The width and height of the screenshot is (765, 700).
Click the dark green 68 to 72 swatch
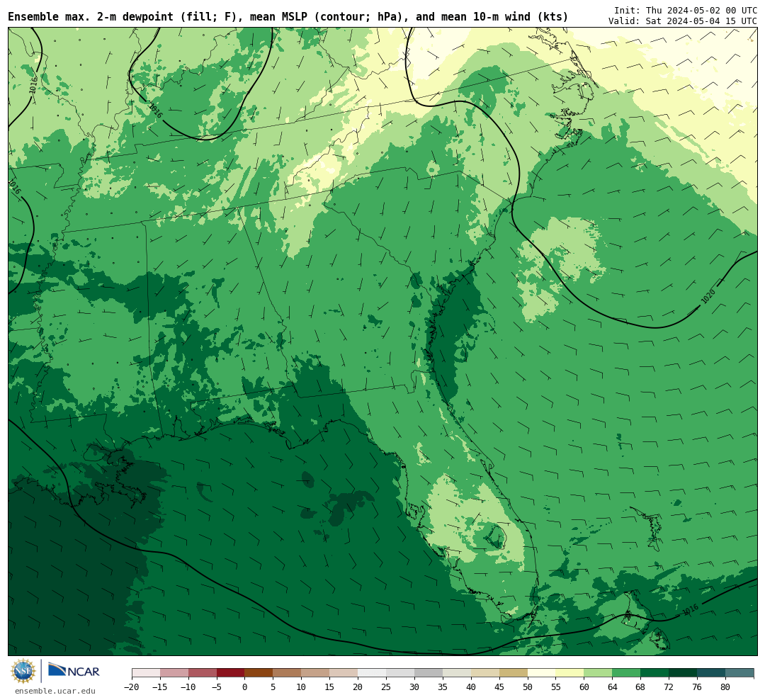(x=654, y=673)
